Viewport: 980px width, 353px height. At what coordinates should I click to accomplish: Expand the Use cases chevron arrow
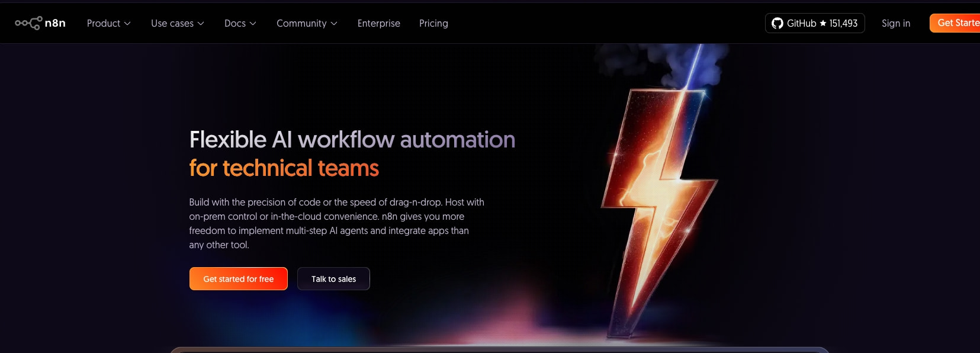coord(201,24)
